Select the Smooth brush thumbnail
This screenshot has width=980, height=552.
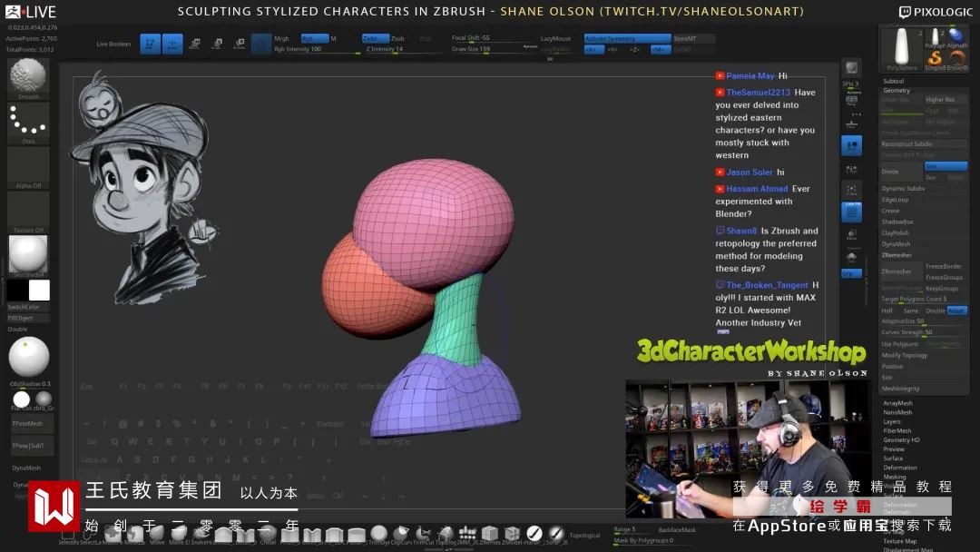point(28,79)
